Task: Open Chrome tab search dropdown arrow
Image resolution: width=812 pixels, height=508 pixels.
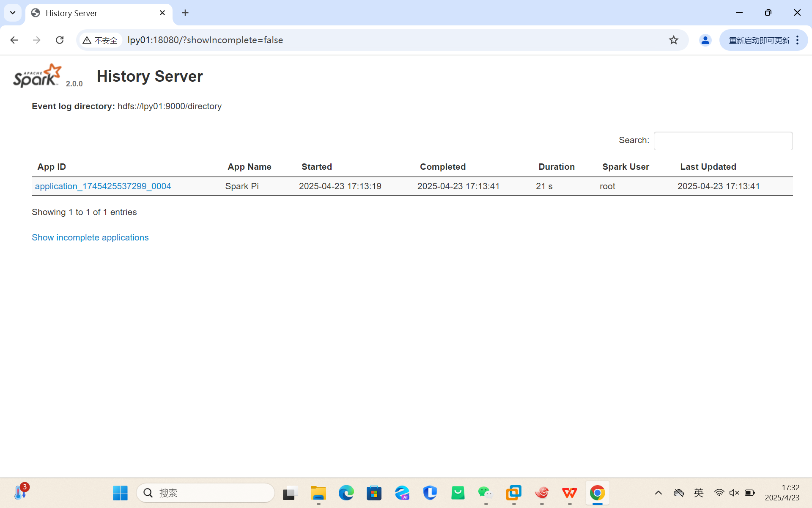Action: click(x=13, y=13)
